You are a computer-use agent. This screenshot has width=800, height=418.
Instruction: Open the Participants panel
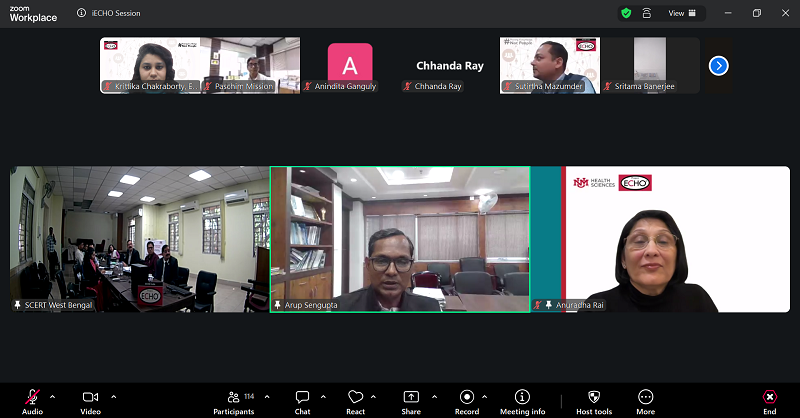tap(234, 402)
